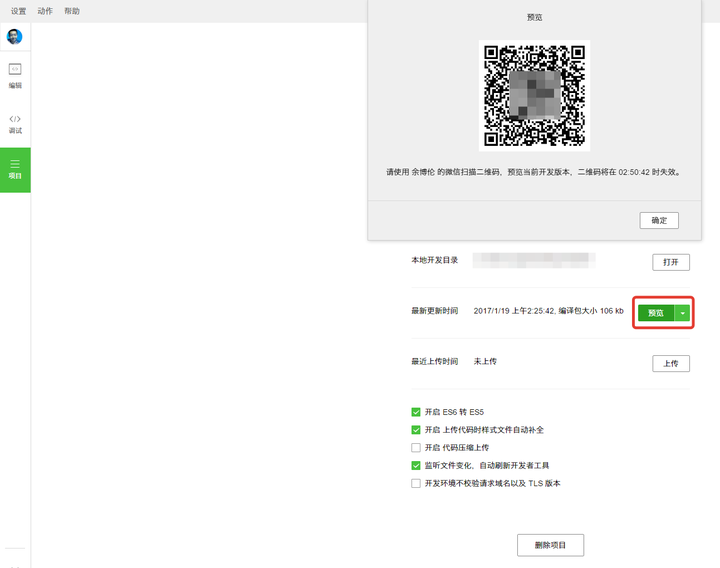The height and width of the screenshot is (568, 720).
Task: Toggle 上传代码时样式文件自动补全 checkbox
Action: point(416,430)
